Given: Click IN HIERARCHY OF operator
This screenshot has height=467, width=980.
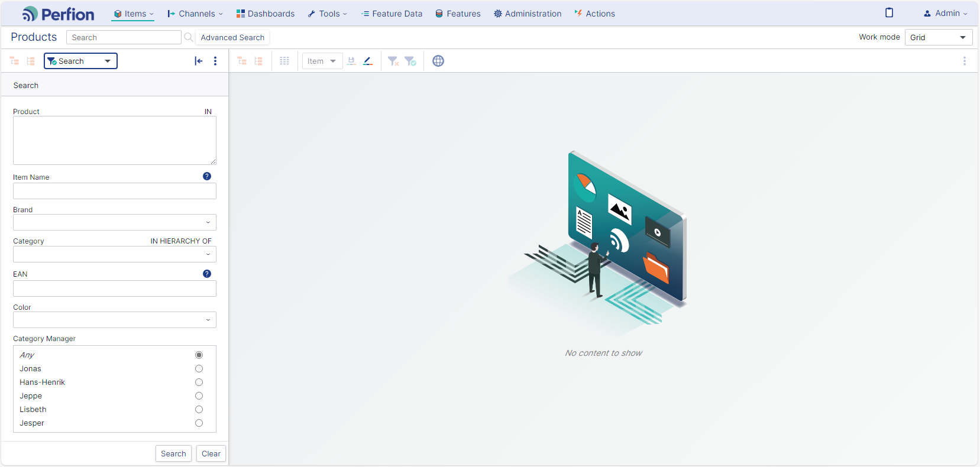Looking at the screenshot, I should click(181, 241).
